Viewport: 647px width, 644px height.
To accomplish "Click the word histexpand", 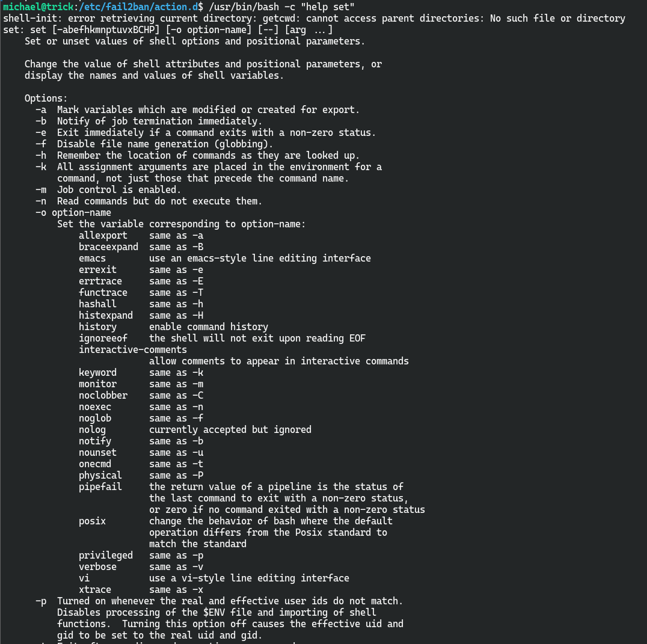I will point(106,315).
